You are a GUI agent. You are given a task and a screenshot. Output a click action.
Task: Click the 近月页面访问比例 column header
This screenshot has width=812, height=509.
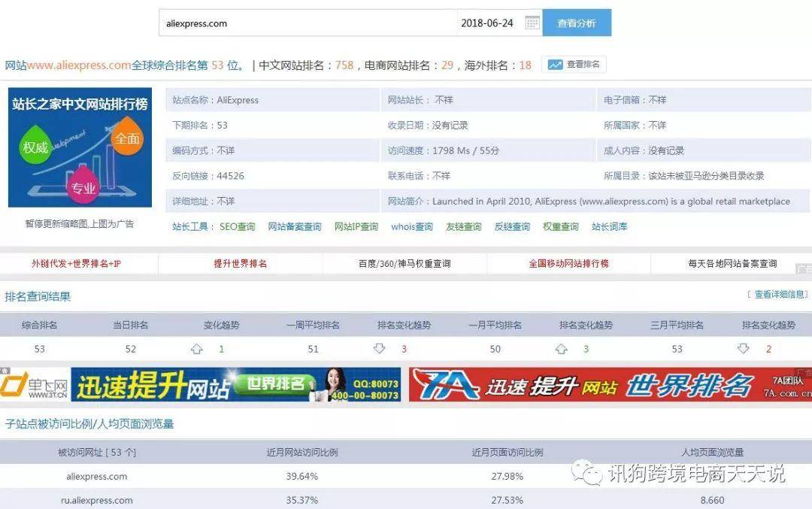pyautogui.click(x=507, y=453)
